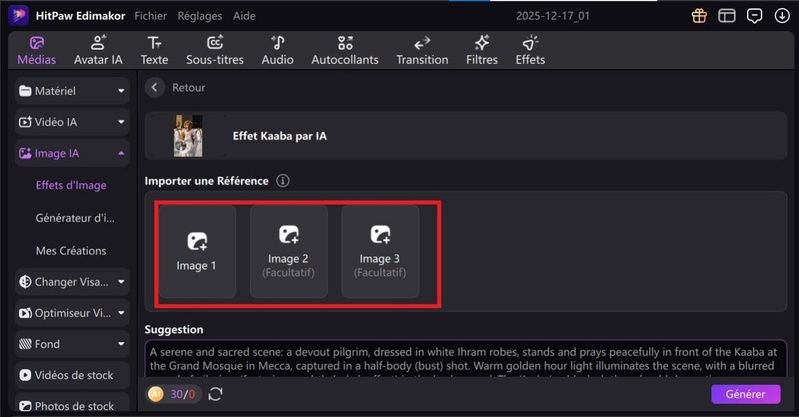Click the Matériel folder icon
The image size is (799, 417).
click(25, 91)
